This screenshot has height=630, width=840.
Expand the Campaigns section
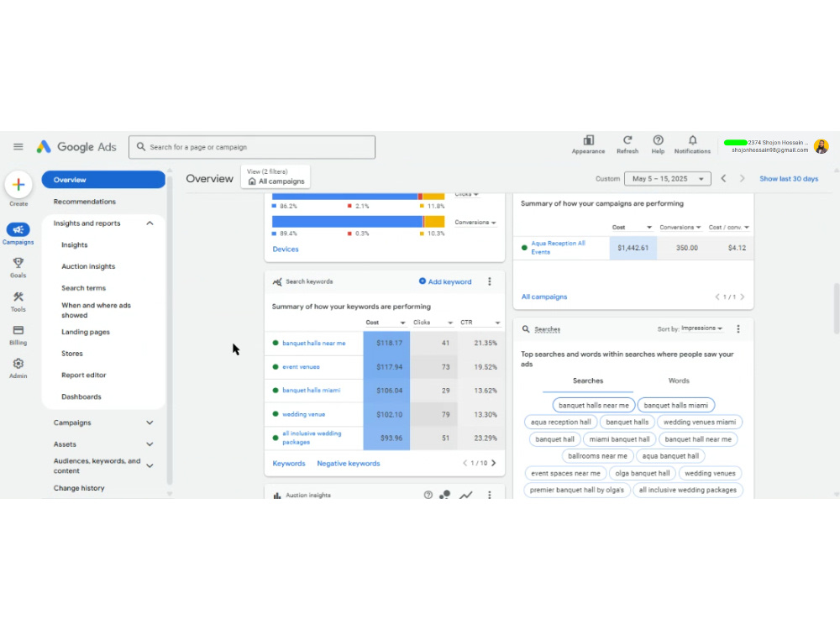(150, 423)
